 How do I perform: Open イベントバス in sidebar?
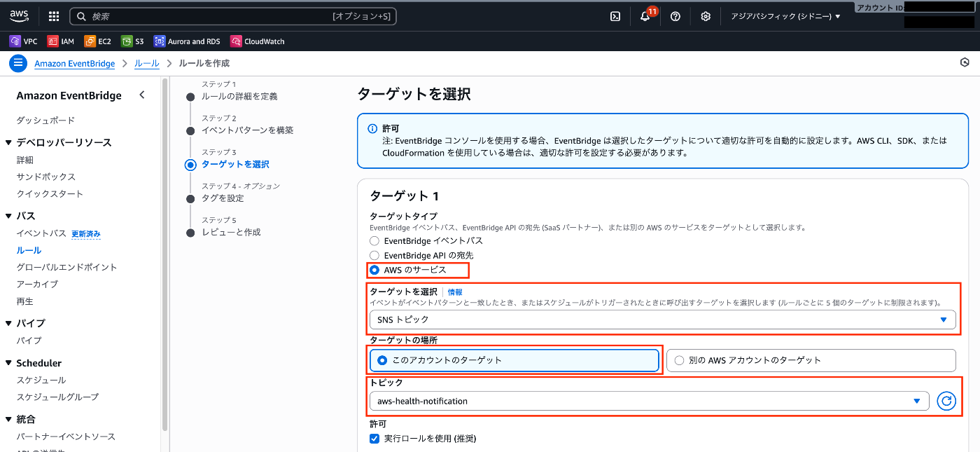(x=41, y=233)
